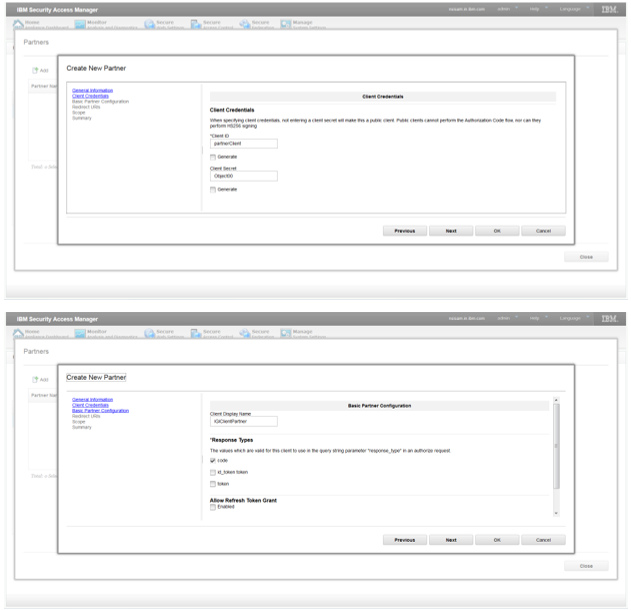Open Secure Web Settings icon behind Client Credentials dialog
The height and width of the screenshot is (610, 631).
point(150,25)
